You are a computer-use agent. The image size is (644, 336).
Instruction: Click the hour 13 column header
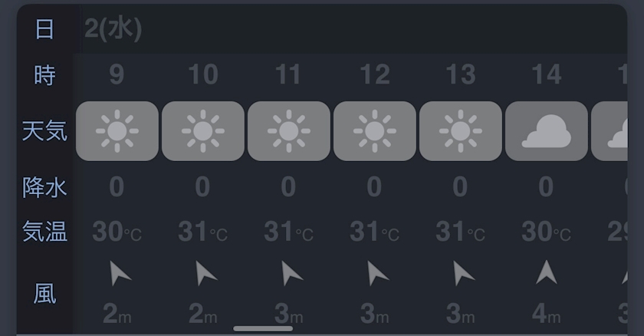point(461,75)
